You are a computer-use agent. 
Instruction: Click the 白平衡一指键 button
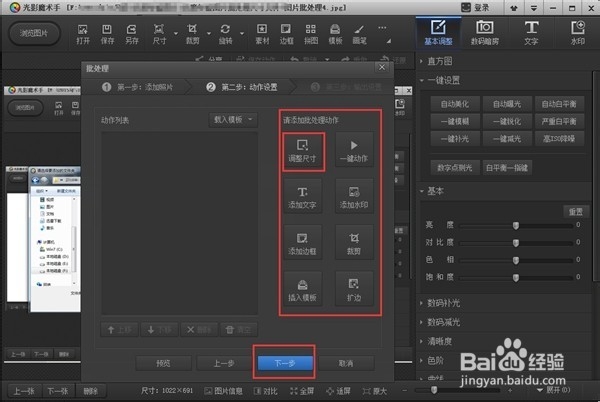click(x=507, y=168)
